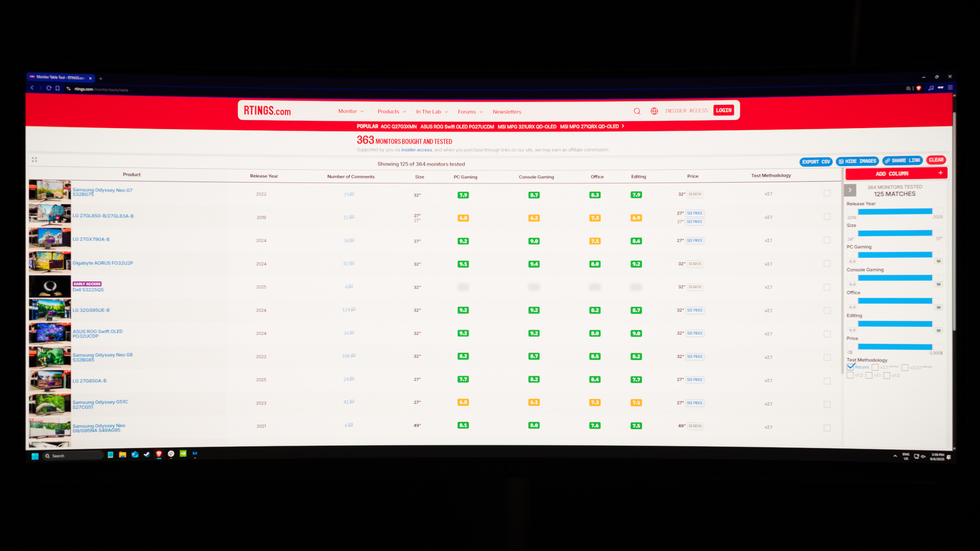Screen dimensions: 980x551
Task: Click the fullscreen expand table icon
Action: [34, 160]
